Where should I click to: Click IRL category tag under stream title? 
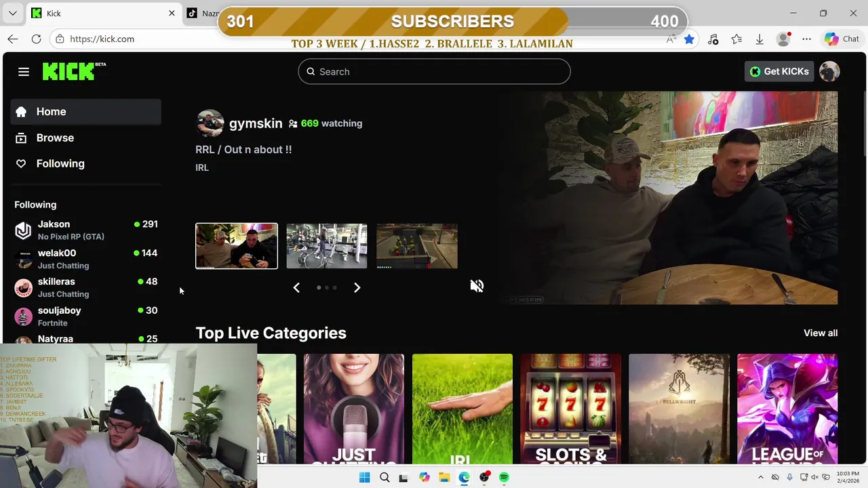(x=202, y=167)
